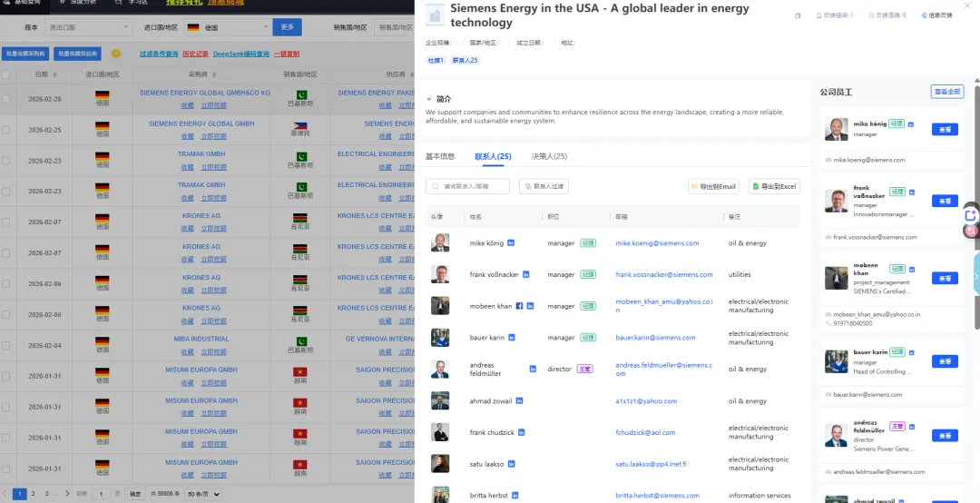Viewport: 980px width, 503px height.
Task: Open mobeen khan's Facebook icon
Action: pos(519,306)
